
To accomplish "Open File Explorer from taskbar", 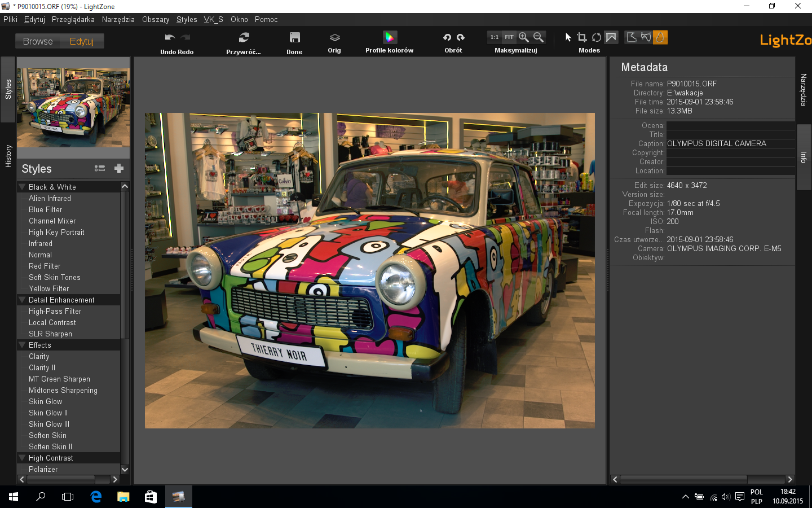I will [x=123, y=497].
